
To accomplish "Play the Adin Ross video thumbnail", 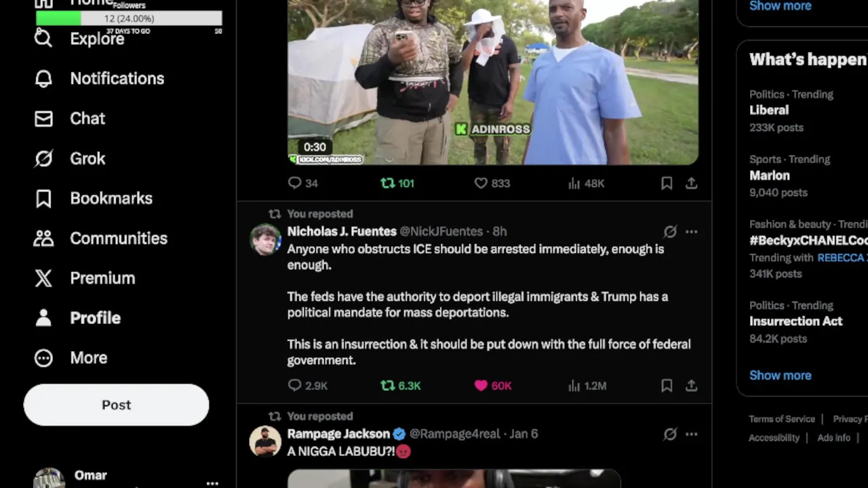I will click(493, 82).
